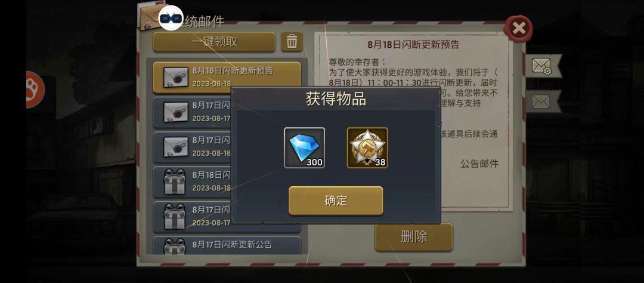Open the 8月17日 mail dated 2023-08-17
644x283 pixels.
[x=192, y=112]
